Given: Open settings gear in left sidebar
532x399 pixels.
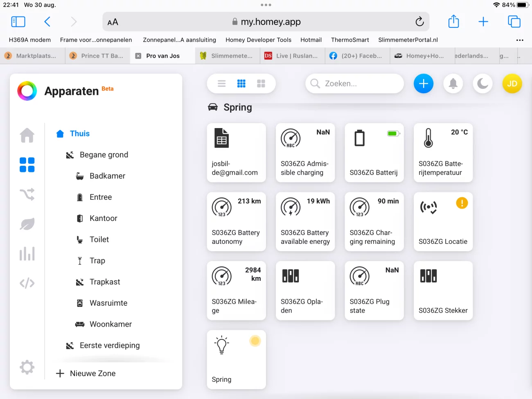Looking at the screenshot, I should coord(27,367).
